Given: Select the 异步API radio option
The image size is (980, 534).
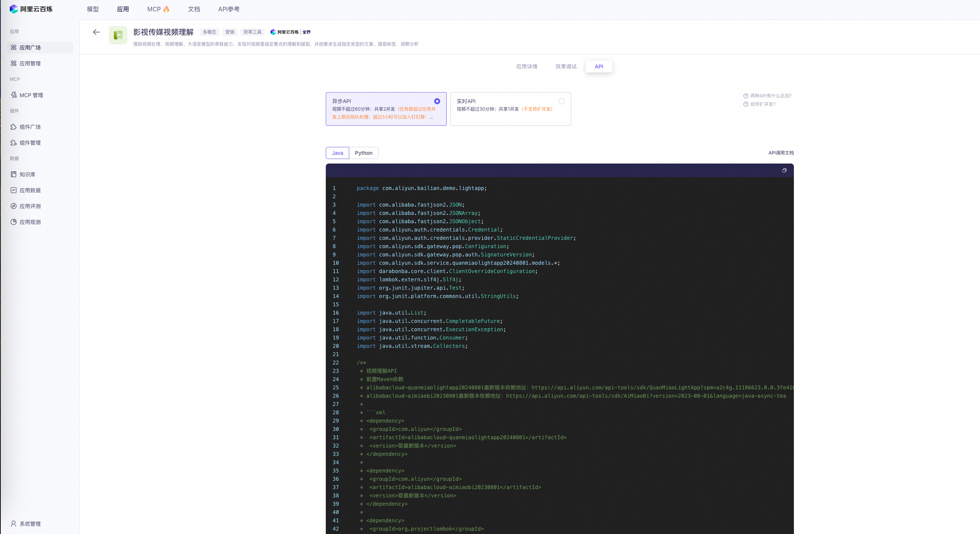Looking at the screenshot, I should pos(437,101).
